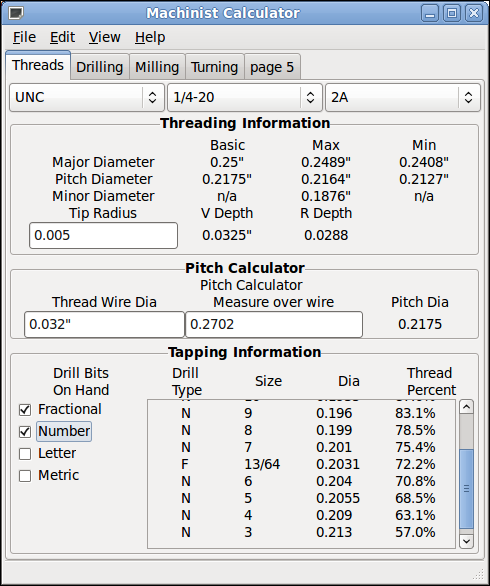This screenshot has width=490, height=586.
Task: Click the 83.1% thread percent value
Action: click(x=415, y=413)
